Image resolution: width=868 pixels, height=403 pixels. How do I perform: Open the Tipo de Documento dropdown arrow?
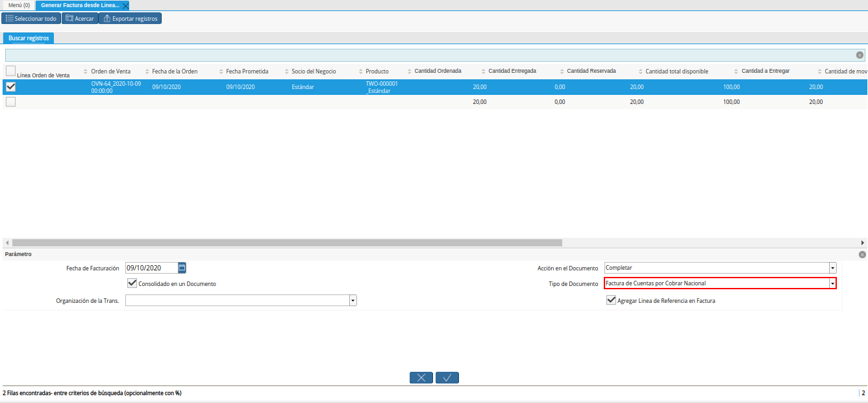click(x=832, y=283)
